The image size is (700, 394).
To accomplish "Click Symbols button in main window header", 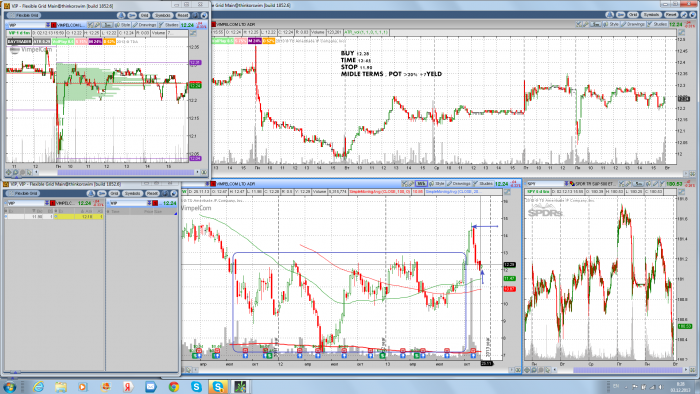I will [651, 15].
